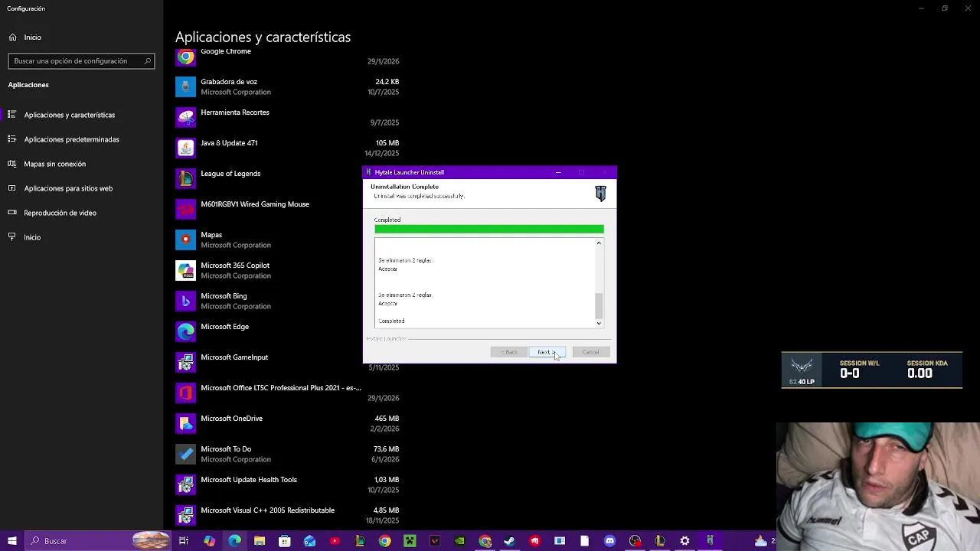The height and width of the screenshot is (551, 980).
Task: Click the Back button in Hytale uninstaller
Action: [x=509, y=352]
